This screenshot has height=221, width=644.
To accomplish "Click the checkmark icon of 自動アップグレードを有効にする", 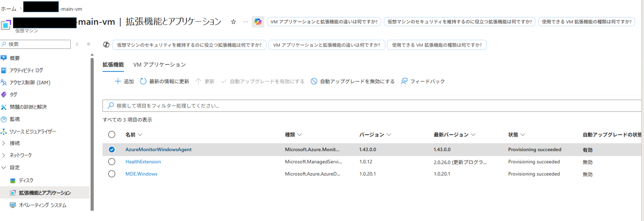I will [224, 81].
